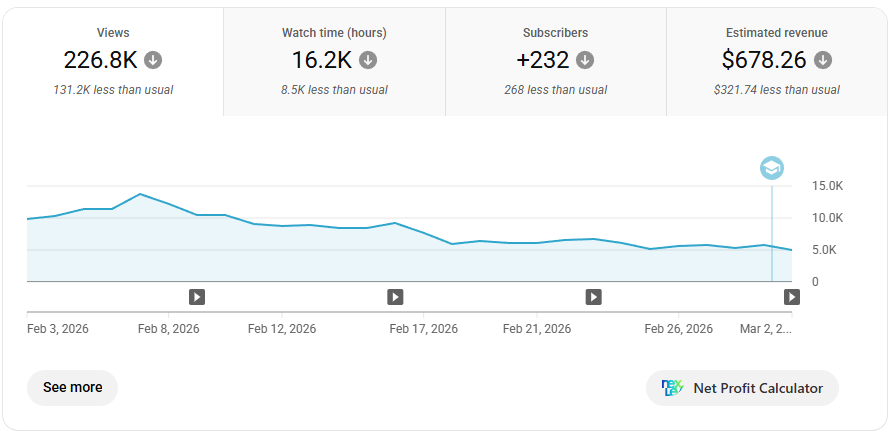Image resolution: width=892 pixels, height=435 pixels.
Task: Switch to Watch time (hours) tab
Action: [334, 61]
